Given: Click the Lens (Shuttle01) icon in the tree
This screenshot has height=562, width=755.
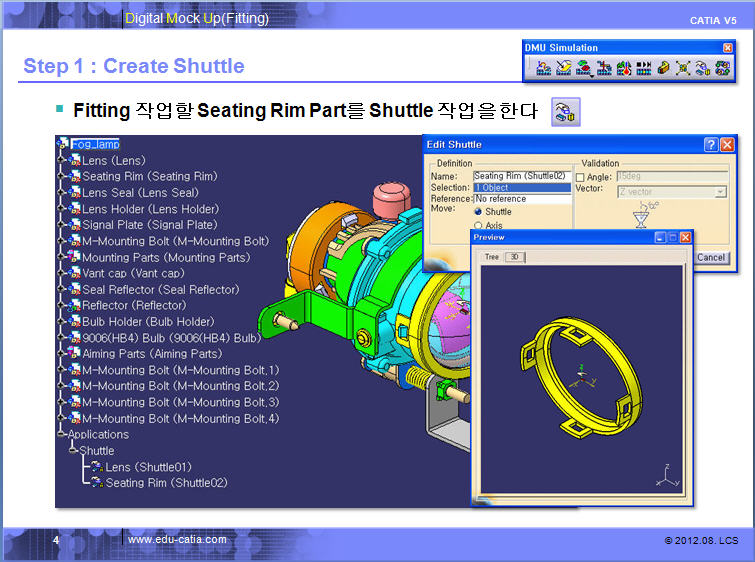Looking at the screenshot, I should point(97,467).
